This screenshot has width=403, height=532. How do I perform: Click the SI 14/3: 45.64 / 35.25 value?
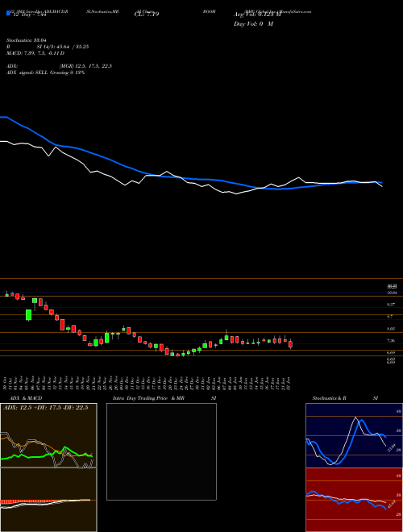coord(63,47)
